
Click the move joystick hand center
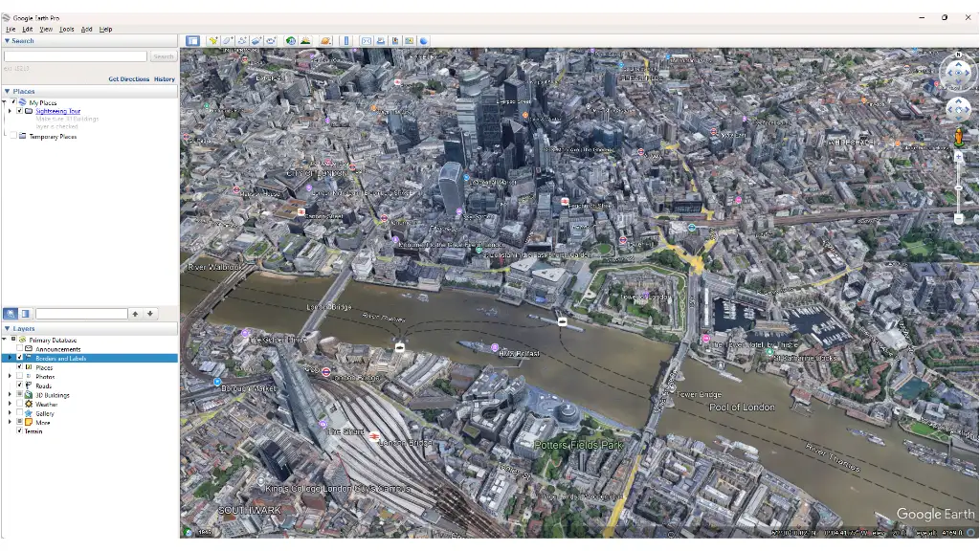click(958, 109)
